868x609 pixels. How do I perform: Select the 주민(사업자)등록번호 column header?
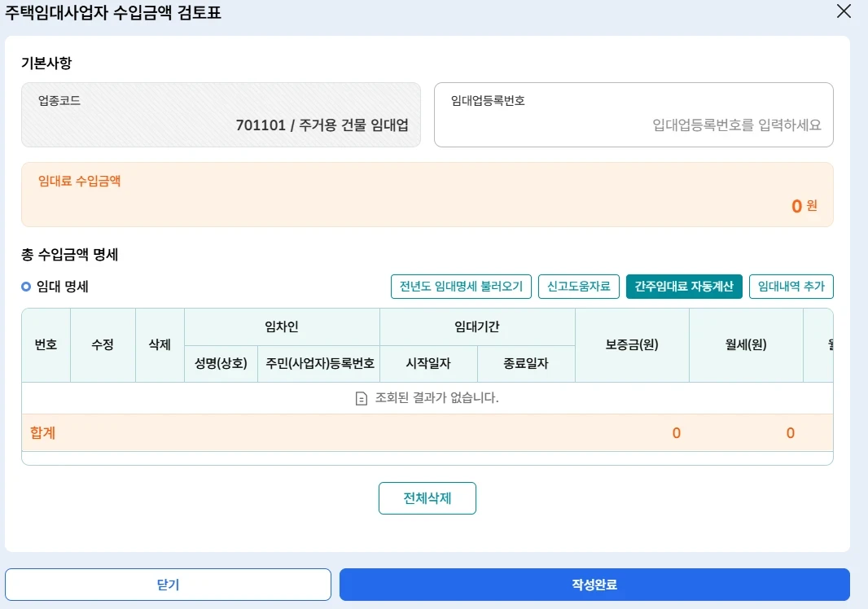[x=318, y=363]
